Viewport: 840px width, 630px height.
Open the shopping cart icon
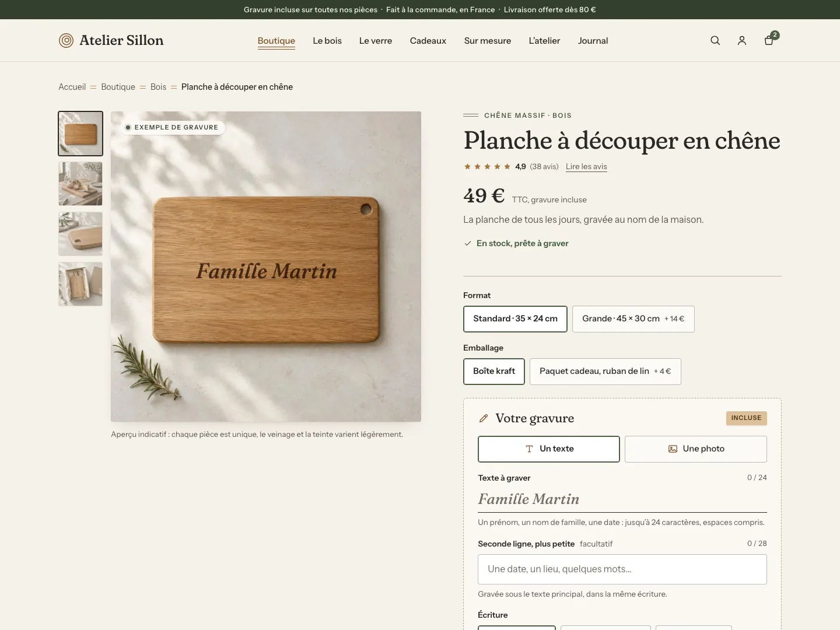click(x=769, y=40)
